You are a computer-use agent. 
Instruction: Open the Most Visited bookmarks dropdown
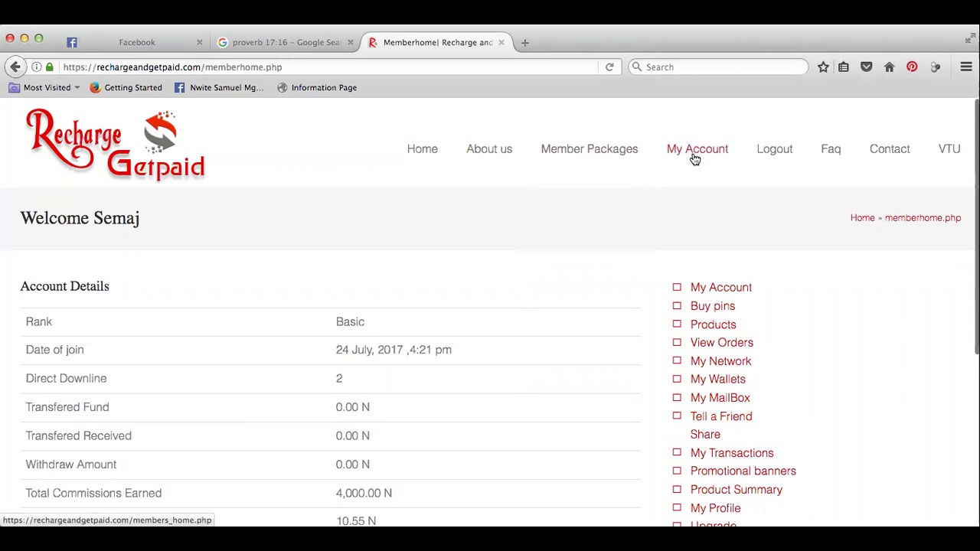44,87
